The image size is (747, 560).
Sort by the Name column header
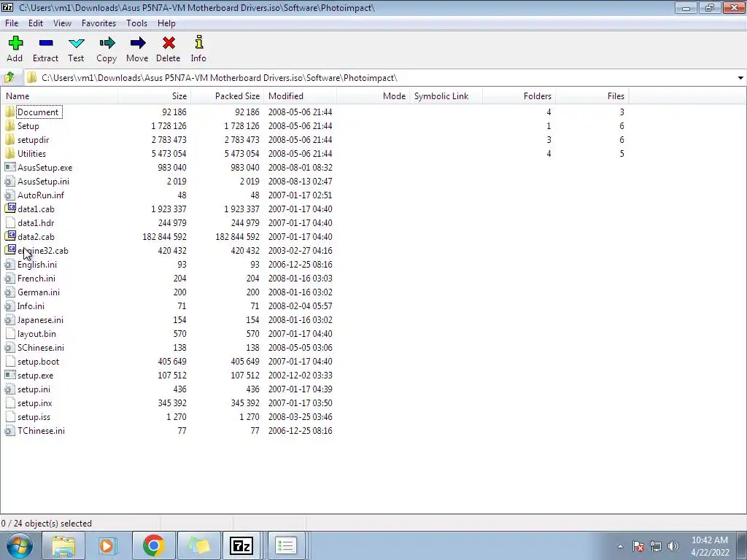pos(59,96)
